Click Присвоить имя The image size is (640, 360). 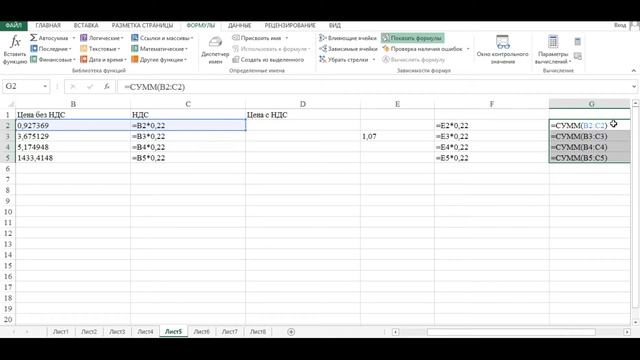coord(256,38)
